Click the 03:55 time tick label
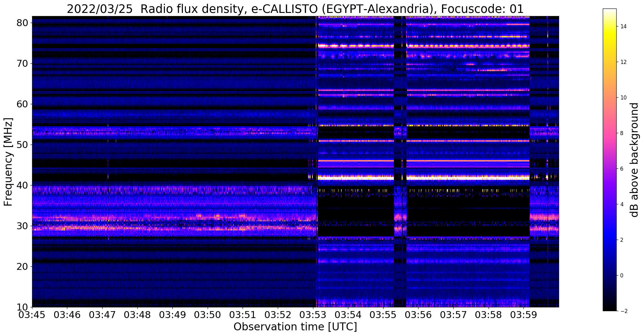Image resolution: width=644 pixels, height=336 pixels. pos(383,315)
